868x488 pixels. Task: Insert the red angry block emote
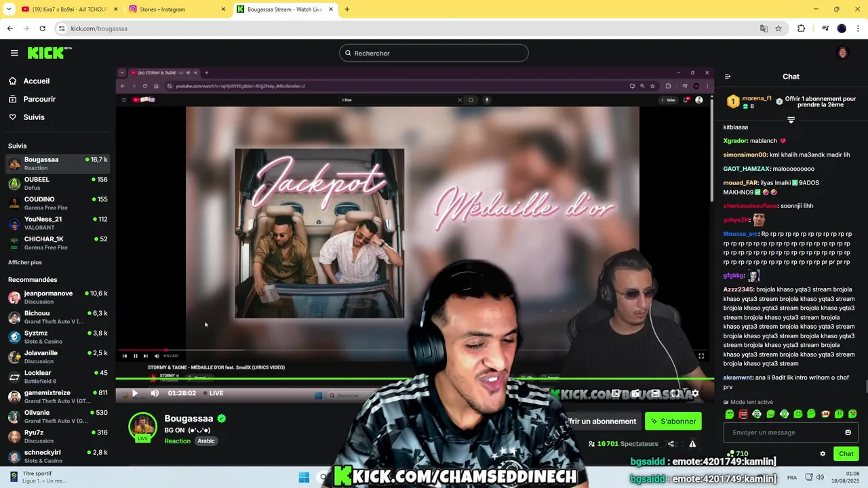pyautogui.click(x=743, y=414)
